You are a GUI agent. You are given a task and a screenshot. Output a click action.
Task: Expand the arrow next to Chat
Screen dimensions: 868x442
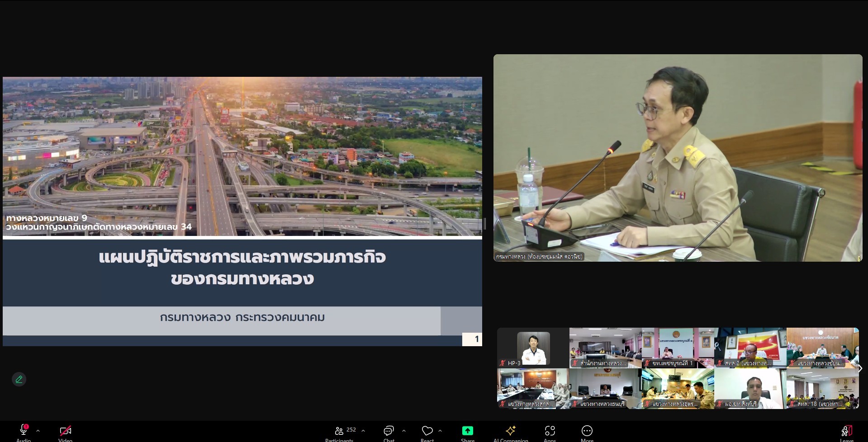click(x=404, y=431)
